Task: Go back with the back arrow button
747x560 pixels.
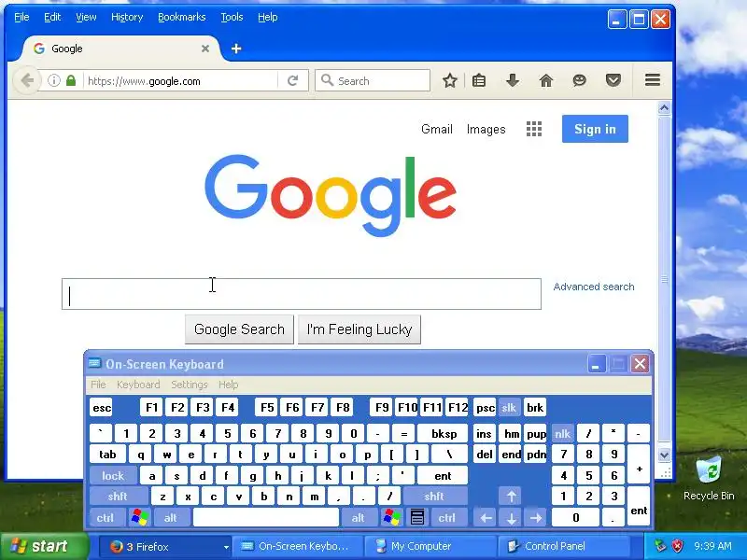Action: [27, 80]
